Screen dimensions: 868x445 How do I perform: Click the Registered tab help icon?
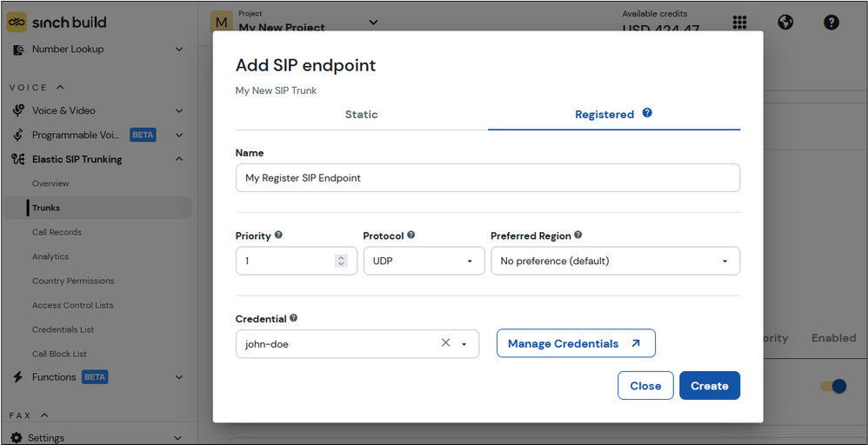(x=647, y=113)
